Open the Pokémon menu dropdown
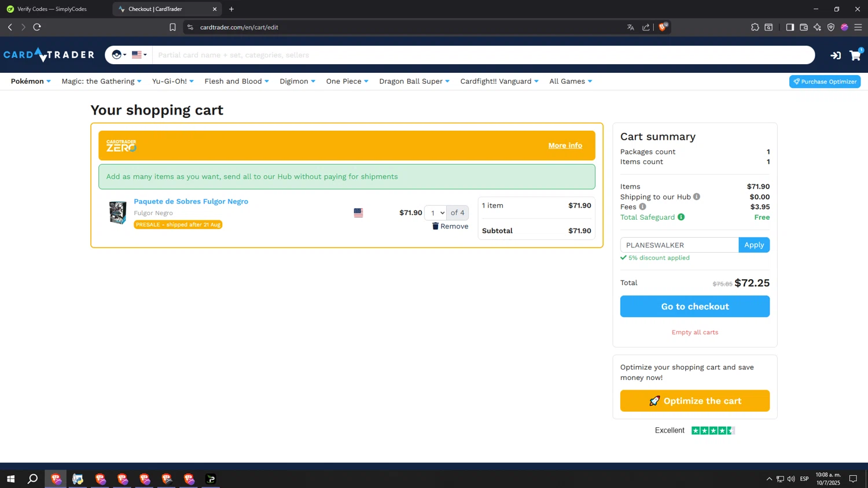 (x=31, y=82)
